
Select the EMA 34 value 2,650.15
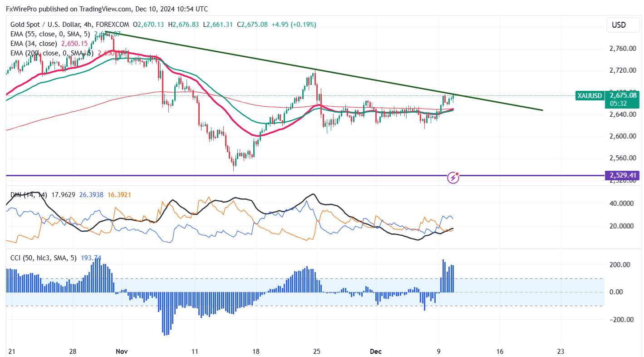click(x=74, y=44)
